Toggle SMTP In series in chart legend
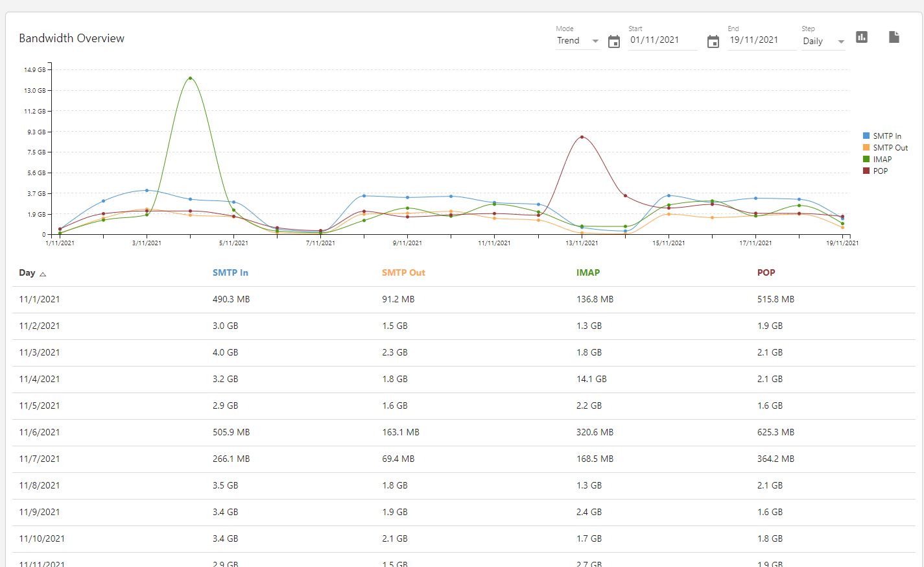The image size is (924, 567). click(x=886, y=136)
